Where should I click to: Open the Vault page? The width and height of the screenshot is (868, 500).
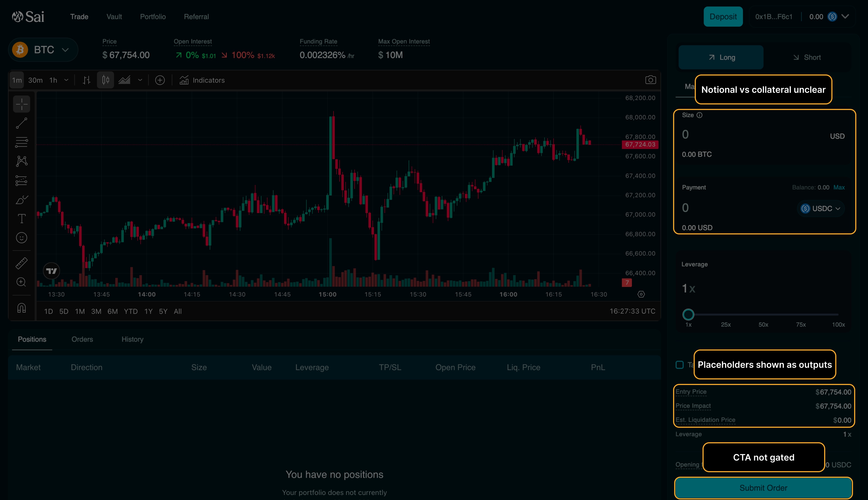(x=114, y=16)
